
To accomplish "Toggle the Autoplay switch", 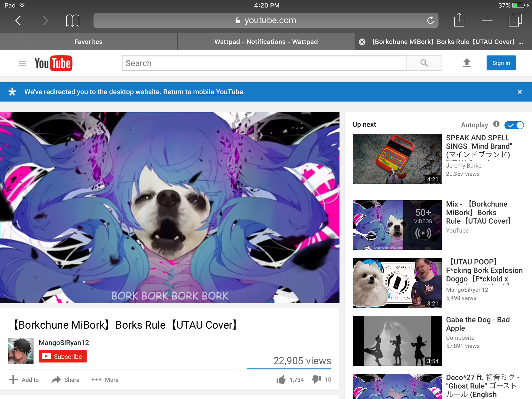I will coord(514,125).
